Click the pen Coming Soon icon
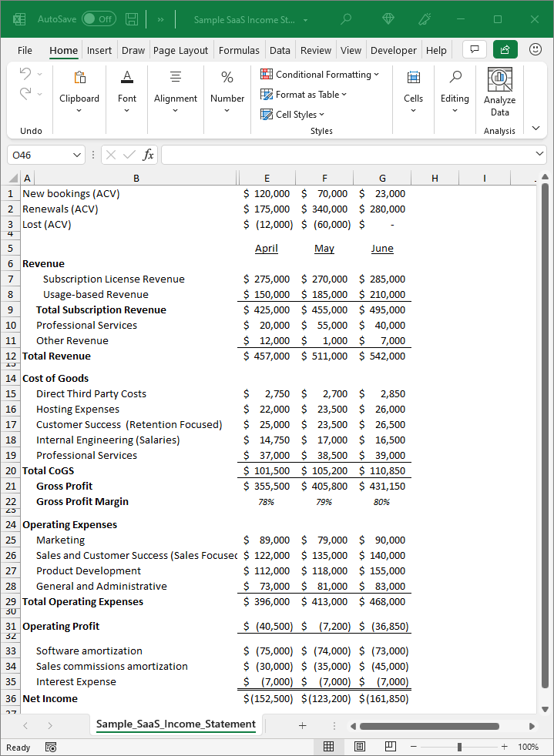 425,19
